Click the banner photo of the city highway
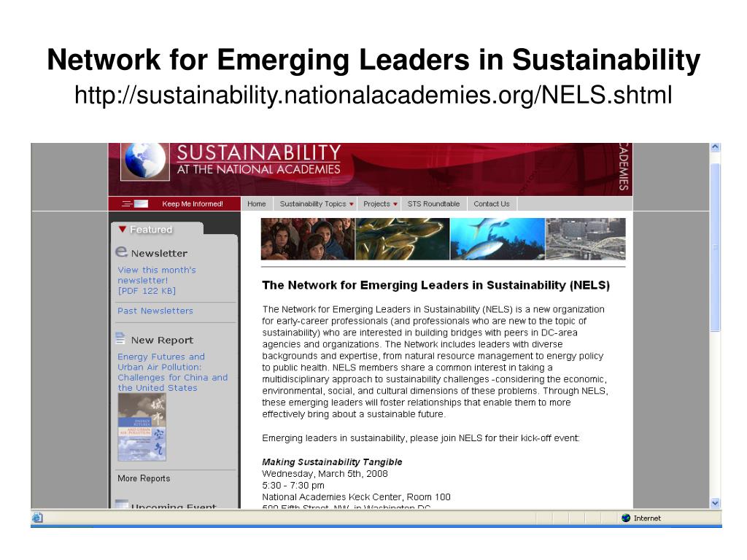 pyautogui.click(x=586, y=238)
